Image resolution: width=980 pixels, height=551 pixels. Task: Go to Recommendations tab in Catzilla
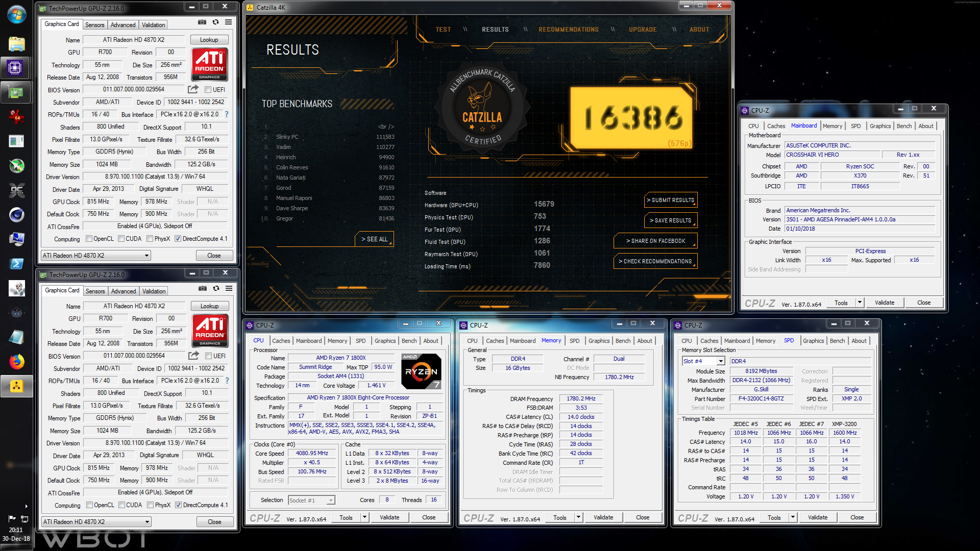[x=569, y=30]
